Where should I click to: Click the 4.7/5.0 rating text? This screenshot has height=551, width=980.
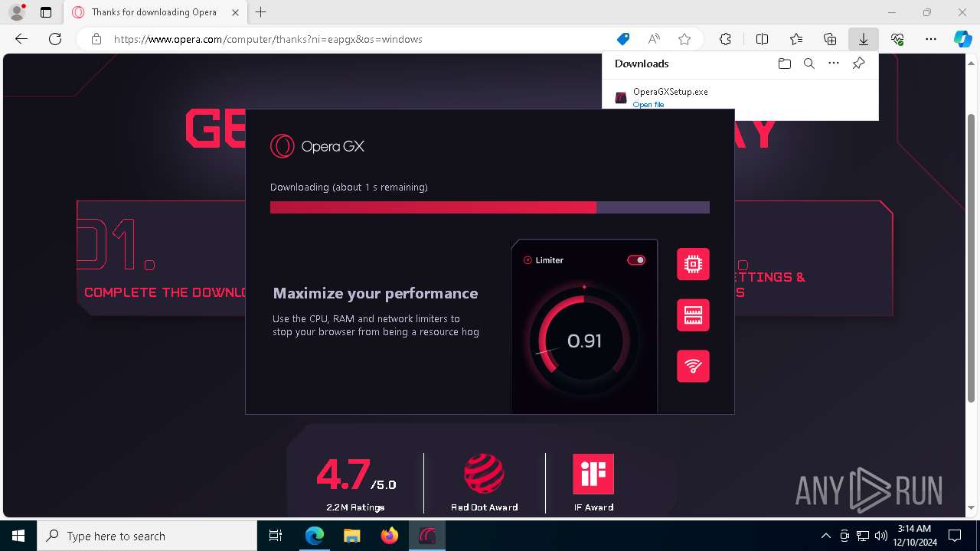tap(356, 476)
